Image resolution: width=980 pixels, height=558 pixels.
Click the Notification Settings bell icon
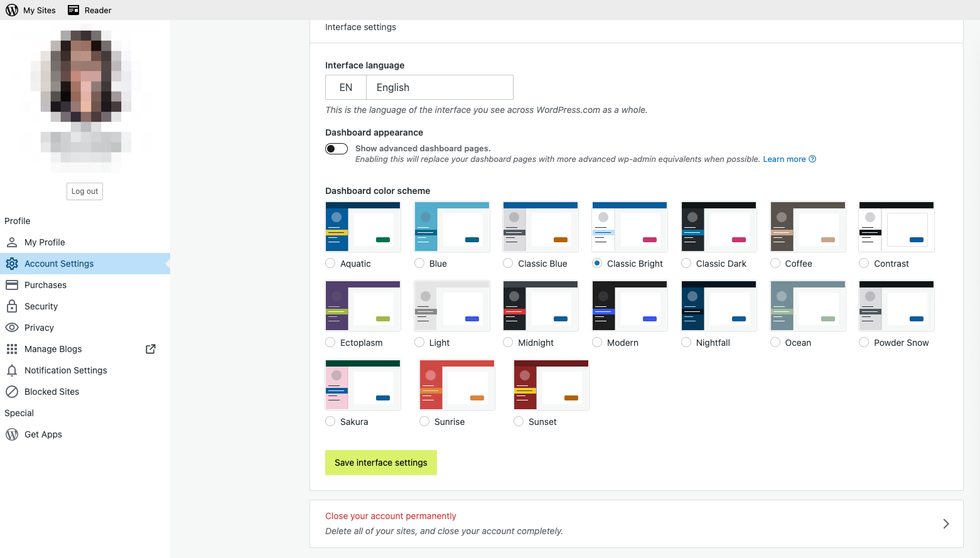tap(12, 370)
